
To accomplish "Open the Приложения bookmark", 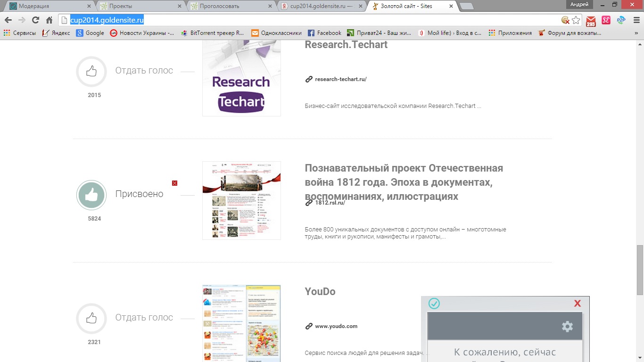I will coord(510,33).
